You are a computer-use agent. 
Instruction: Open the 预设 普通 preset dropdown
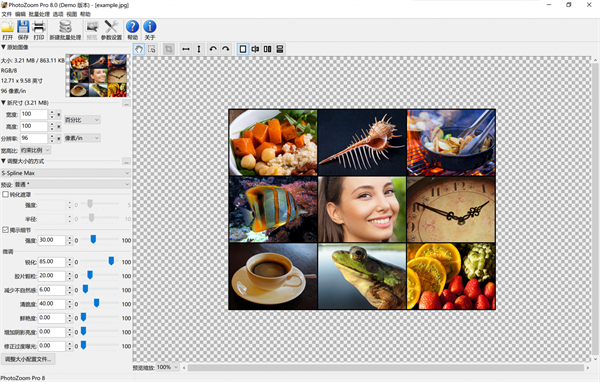point(72,184)
